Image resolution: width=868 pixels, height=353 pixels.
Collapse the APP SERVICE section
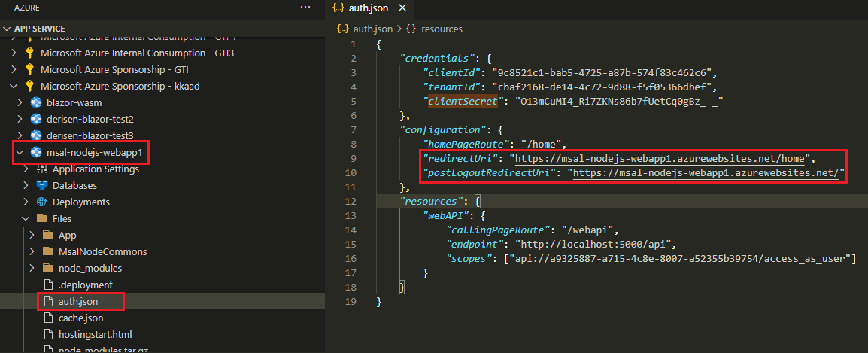pyautogui.click(x=7, y=29)
